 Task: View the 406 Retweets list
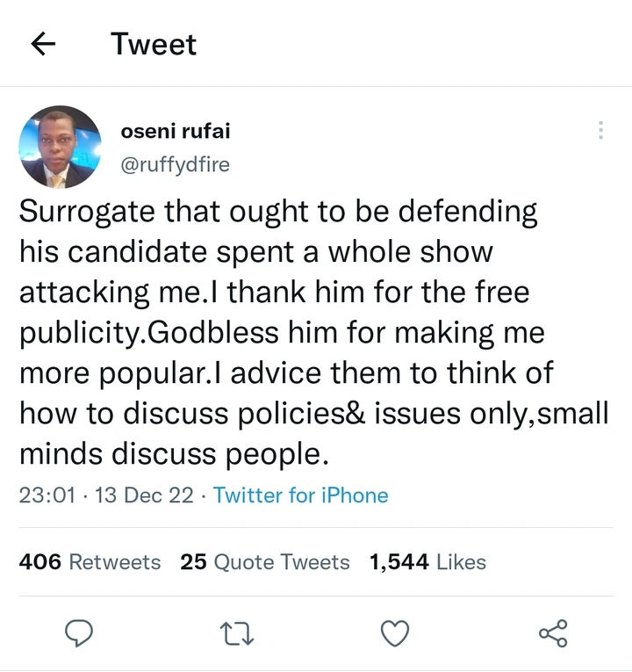[x=90, y=562]
